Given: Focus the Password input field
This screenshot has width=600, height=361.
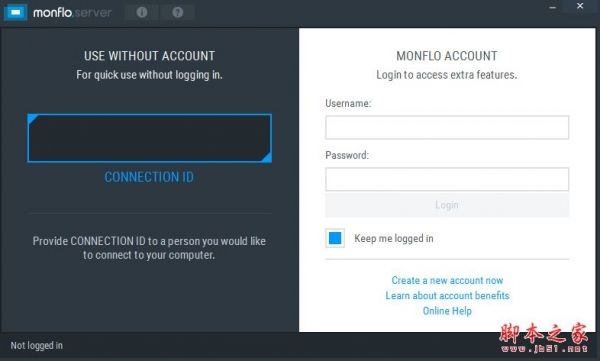Looking at the screenshot, I should tap(447, 179).
